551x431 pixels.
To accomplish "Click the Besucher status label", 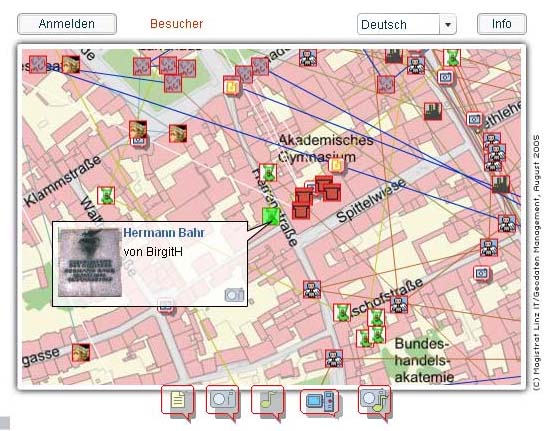I will pyautogui.click(x=176, y=24).
